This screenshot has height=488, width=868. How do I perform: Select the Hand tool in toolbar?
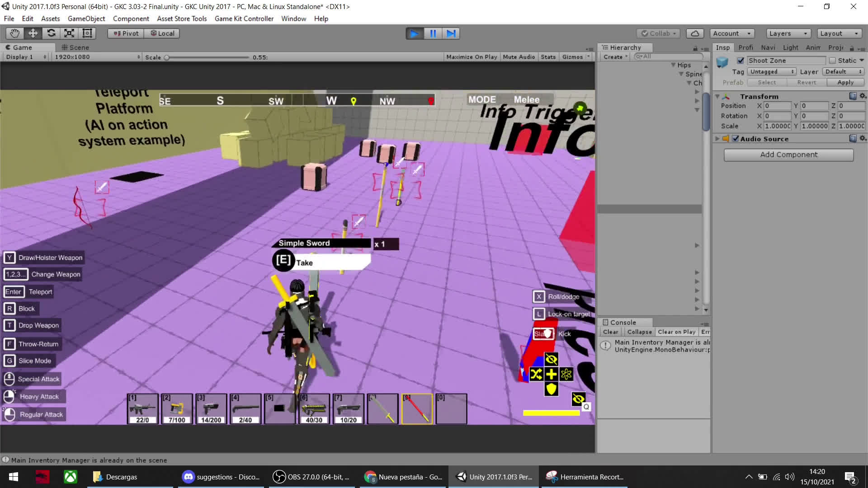[x=14, y=33]
